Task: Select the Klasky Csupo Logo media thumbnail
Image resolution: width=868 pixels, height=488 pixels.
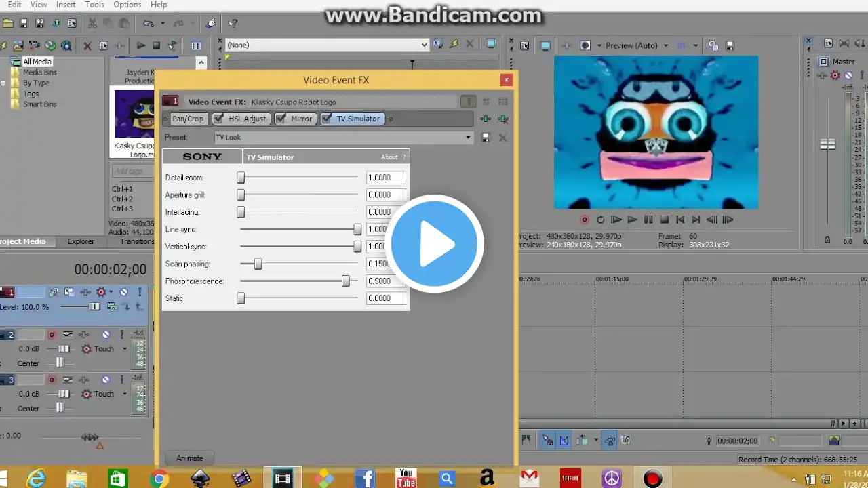Action: tap(134, 114)
